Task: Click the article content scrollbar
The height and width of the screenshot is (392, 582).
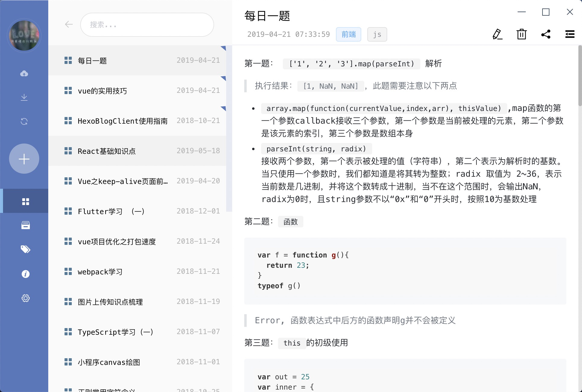Action: click(580, 75)
